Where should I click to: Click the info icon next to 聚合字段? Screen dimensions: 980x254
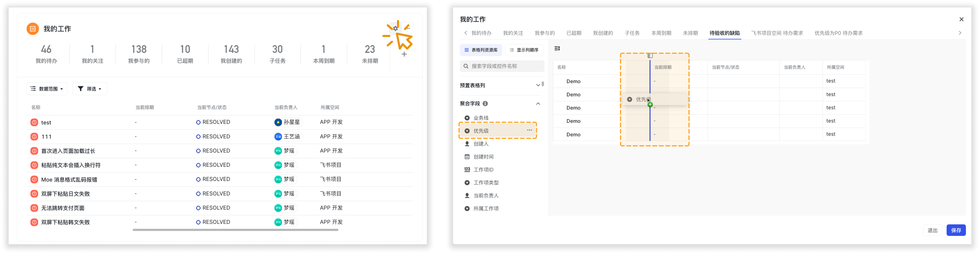coord(485,103)
